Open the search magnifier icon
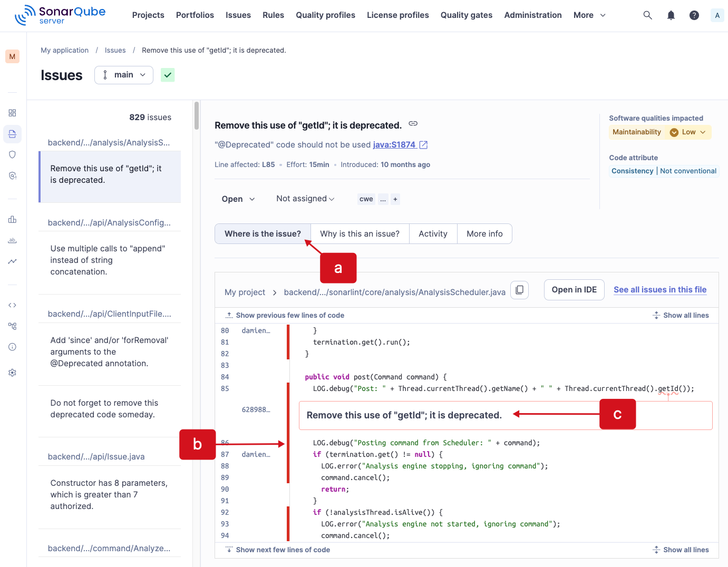The height and width of the screenshot is (567, 728). pyautogui.click(x=647, y=15)
